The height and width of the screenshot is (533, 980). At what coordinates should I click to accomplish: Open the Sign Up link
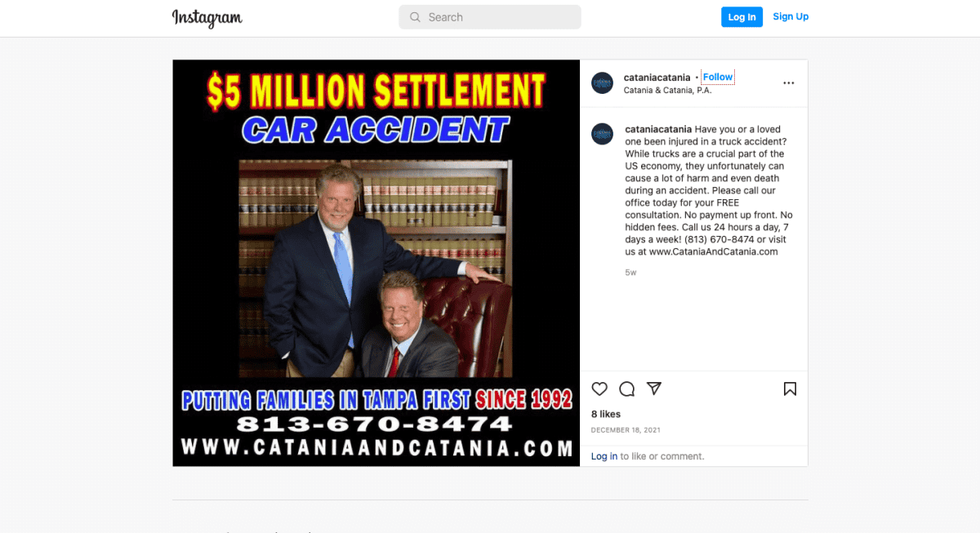(x=791, y=16)
